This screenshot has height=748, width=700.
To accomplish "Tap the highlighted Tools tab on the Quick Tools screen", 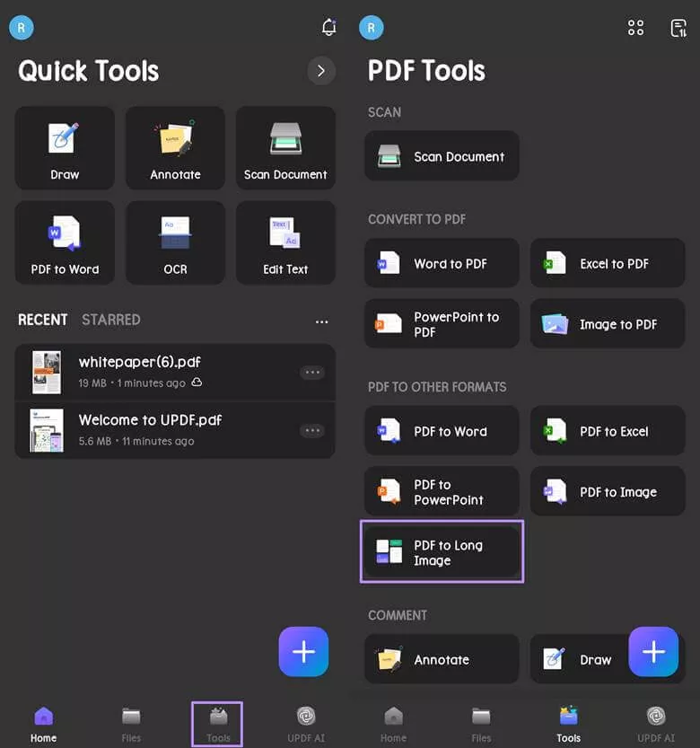I will coord(218,724).
